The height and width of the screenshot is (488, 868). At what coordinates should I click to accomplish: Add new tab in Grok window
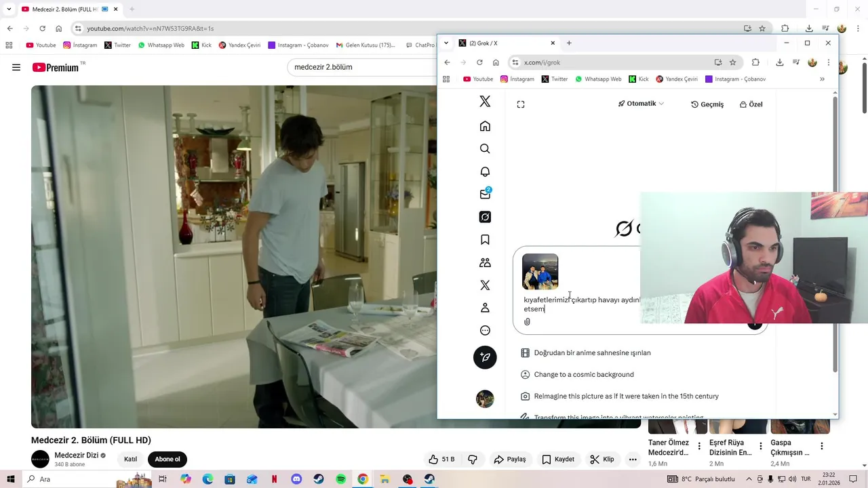click(x=569, y=43)
